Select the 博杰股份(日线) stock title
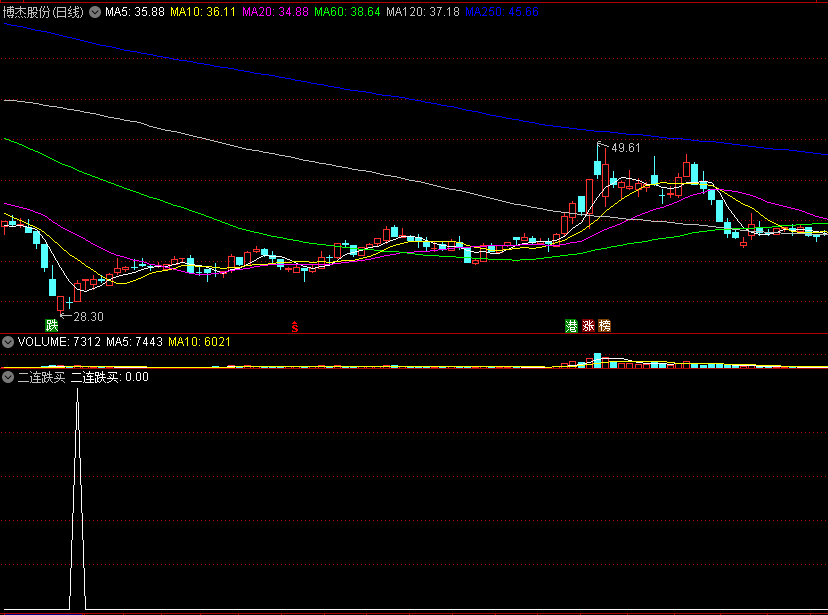 click(x=43, y=12)
